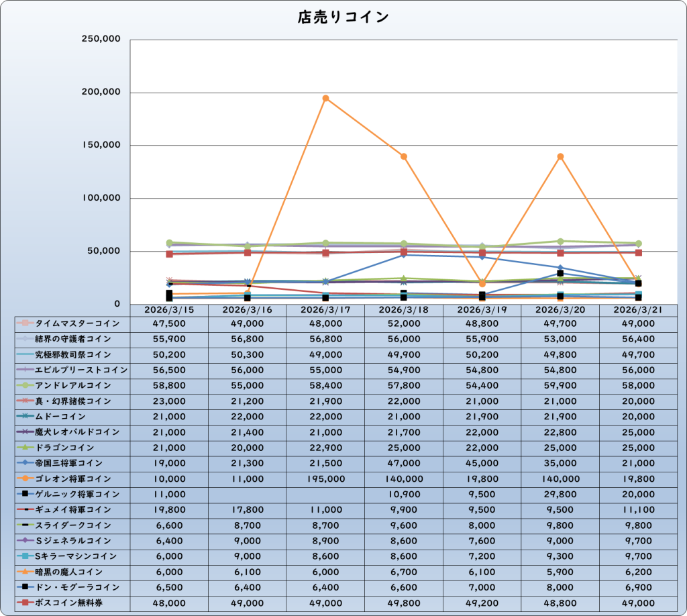
Task: Click the 帝国三将軍コイン blue diamond legend icon
Action: point(24,463)
